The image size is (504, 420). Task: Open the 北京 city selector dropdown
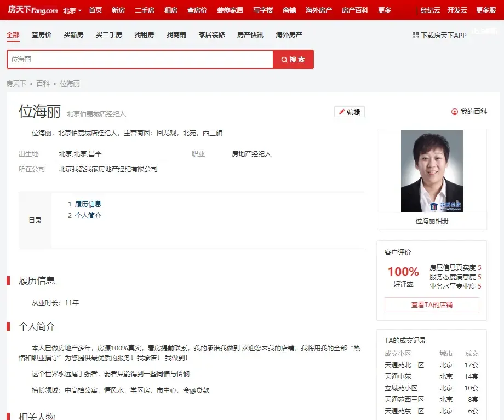tap(71, 10)
